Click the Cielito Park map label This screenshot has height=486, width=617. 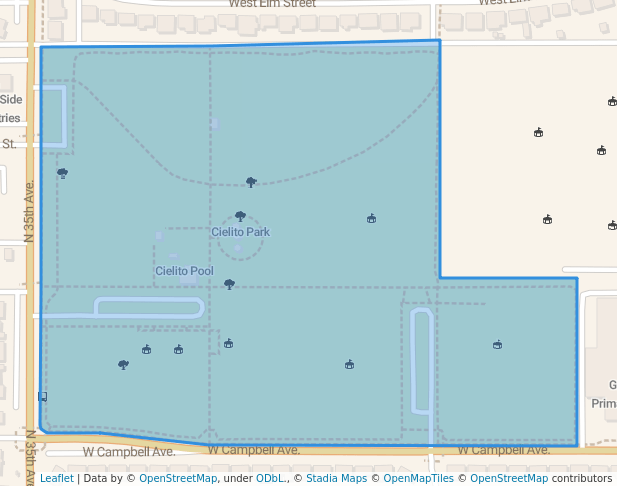(240, 232)
